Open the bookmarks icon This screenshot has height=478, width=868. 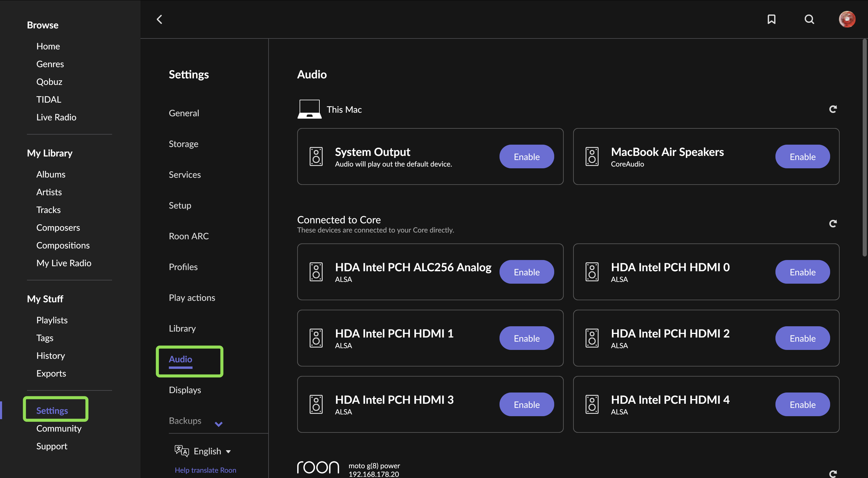tap(771, 19)
